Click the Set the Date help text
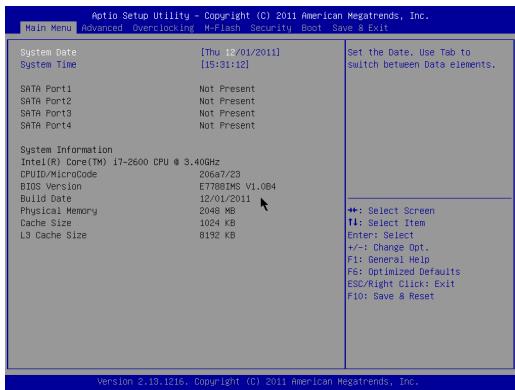Screen dimensions: 515x390 click(x=421, y=58)
